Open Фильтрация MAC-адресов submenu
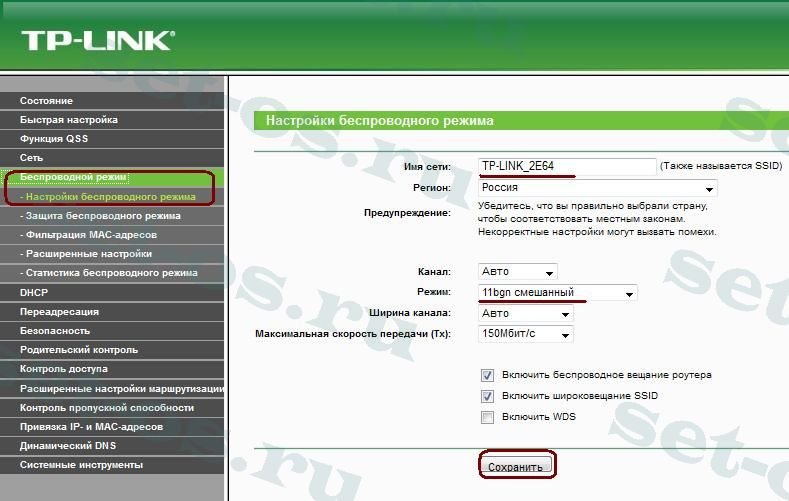 click(x=112, y=235)
